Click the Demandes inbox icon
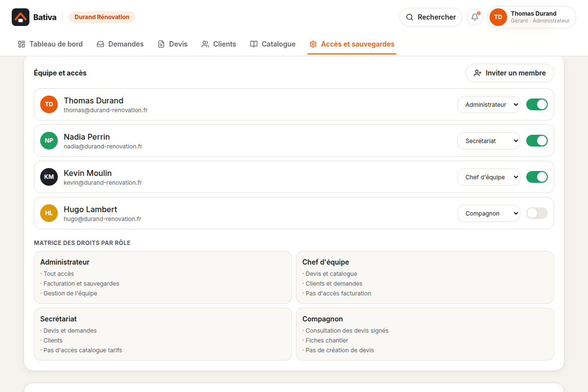This screenshot has width=588, height=392. pos(100,44)
